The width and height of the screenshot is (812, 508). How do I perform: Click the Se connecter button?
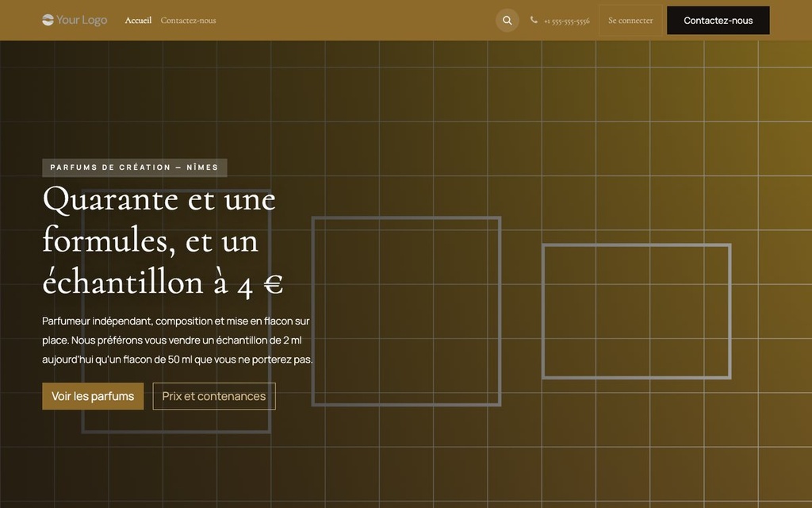click(630, 20)
